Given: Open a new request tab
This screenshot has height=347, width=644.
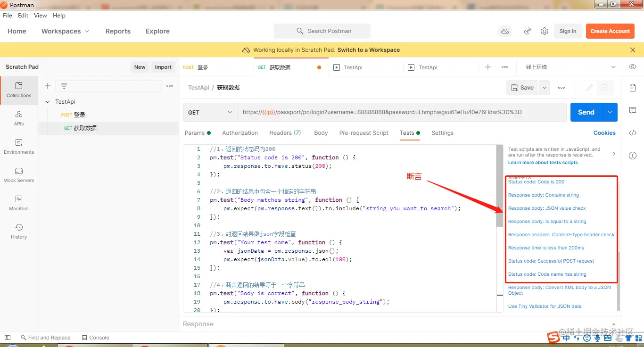Looking at the screenshot, I should (x=488, y=67).
